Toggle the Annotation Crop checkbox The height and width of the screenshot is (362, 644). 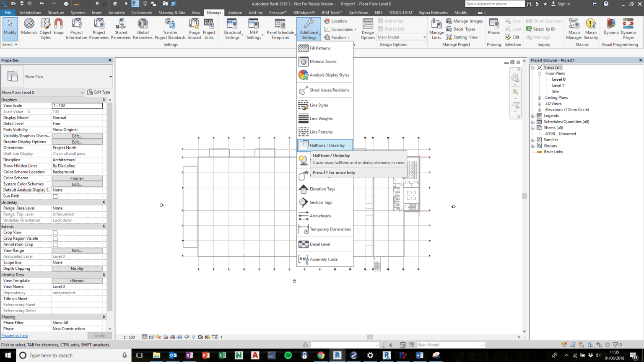point(55,245)
